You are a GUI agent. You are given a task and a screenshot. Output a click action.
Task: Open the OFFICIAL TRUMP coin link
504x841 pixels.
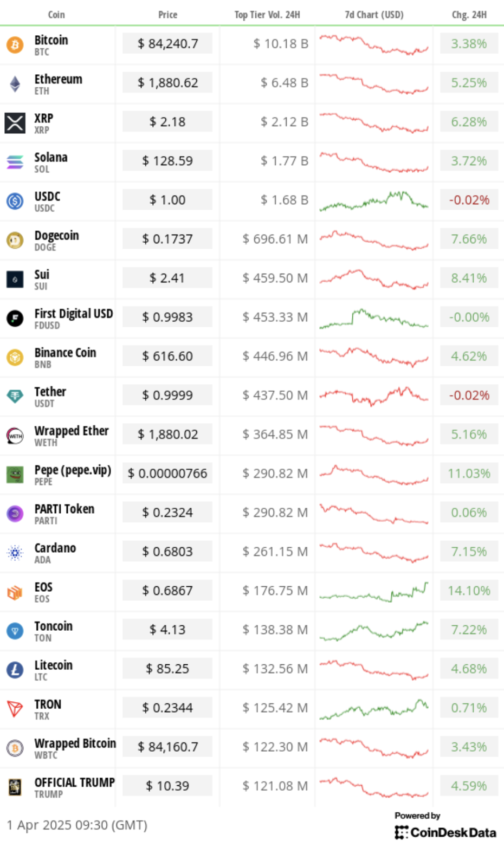[x=75, y=782]
